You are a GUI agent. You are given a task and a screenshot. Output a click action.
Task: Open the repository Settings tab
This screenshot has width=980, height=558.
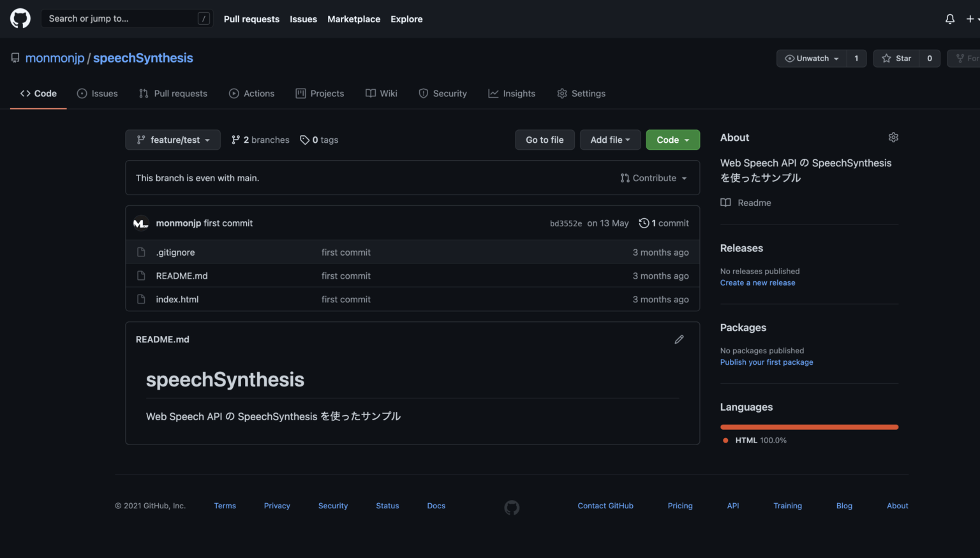[581, 93]
